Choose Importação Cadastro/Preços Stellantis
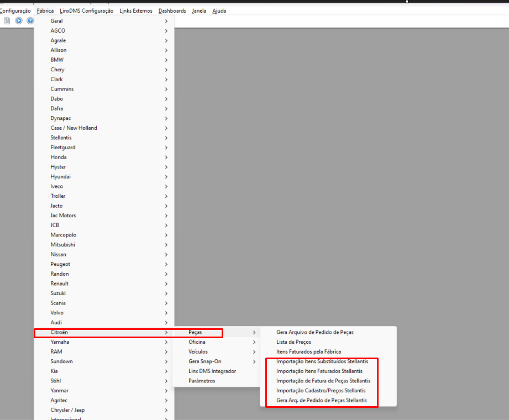Image resolution: width=509 pixels, height=420 pixels. tap(328, 391)
